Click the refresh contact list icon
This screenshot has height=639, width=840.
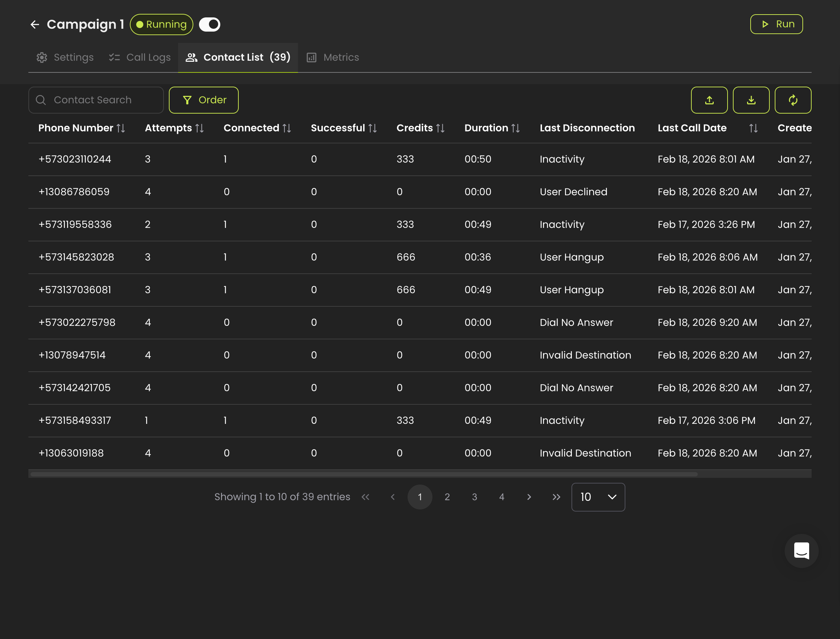tap(792, 100)
